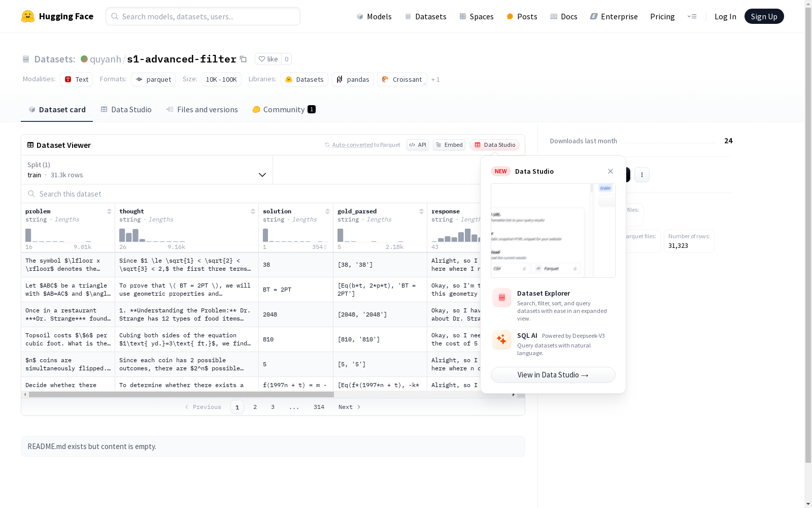Go to page 2 of results
This screenshot has height=508, width=812.
255,407
